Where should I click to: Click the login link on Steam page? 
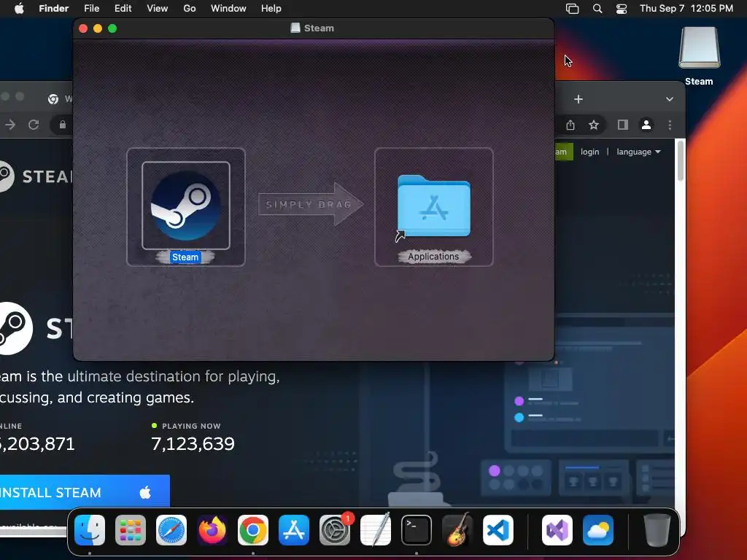[589, 152]
